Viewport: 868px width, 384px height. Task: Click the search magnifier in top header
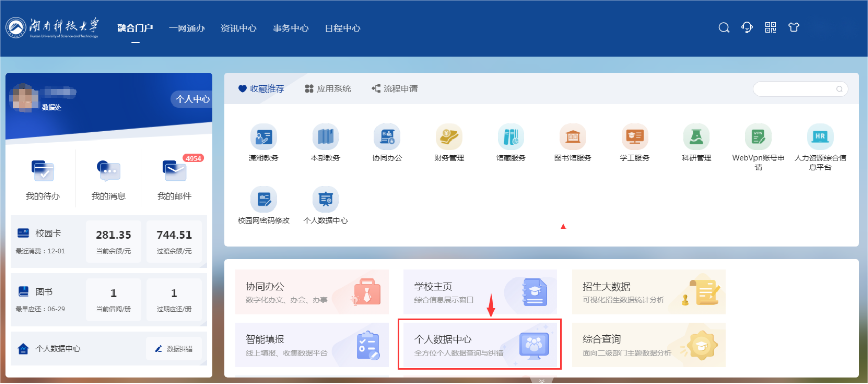(x=724, y=28)
